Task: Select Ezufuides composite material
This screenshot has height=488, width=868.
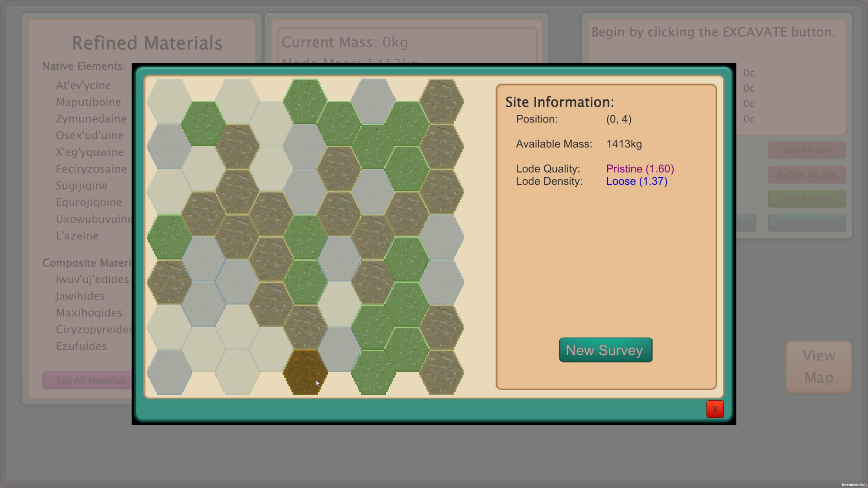Action: [81, 347]
